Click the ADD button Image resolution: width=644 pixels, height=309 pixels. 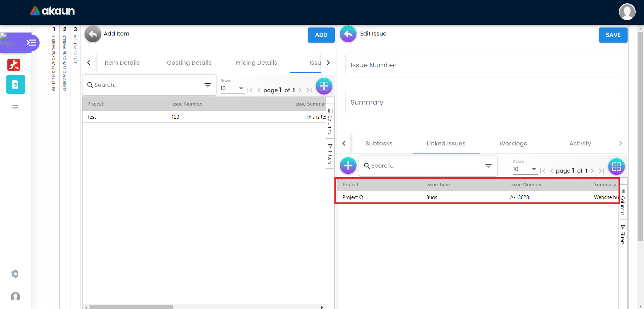(321, 35)
